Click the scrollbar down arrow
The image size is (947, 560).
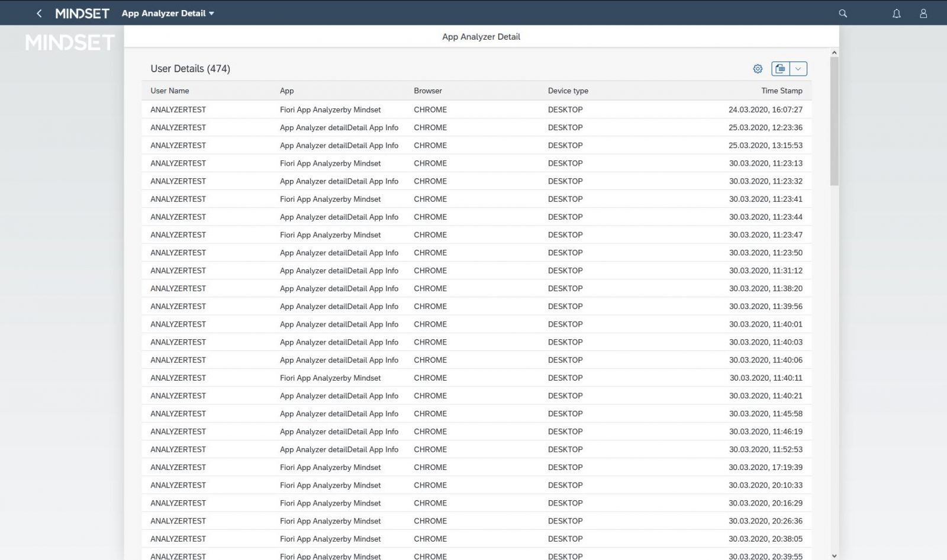835,556
